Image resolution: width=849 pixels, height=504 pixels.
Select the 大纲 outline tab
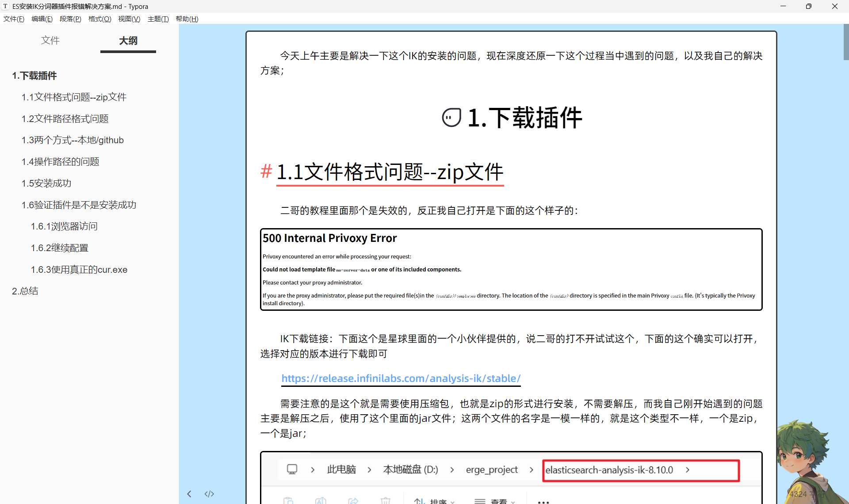pos(128,41)
